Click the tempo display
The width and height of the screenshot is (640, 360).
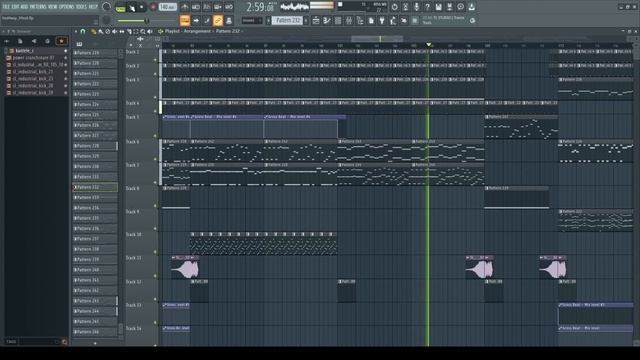[x=167, y=7]
